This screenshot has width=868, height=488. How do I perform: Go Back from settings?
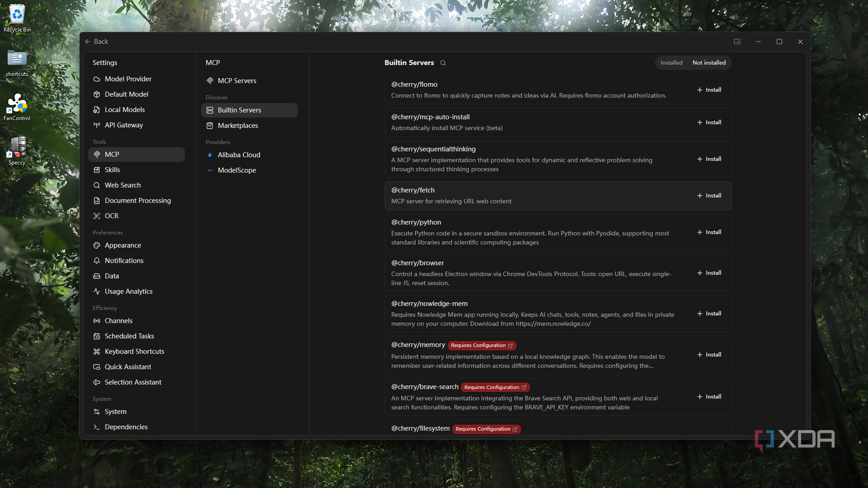tap(97, 42)
